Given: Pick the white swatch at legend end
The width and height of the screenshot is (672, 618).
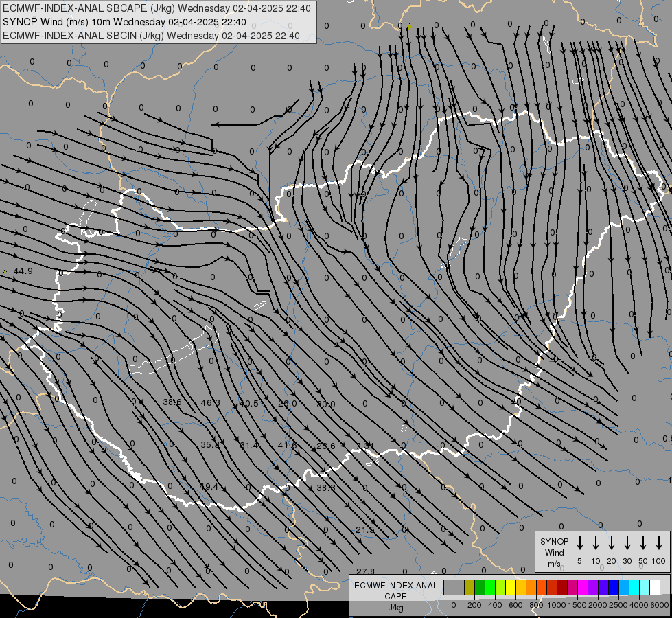Looking at the screenshot, I should 655,587.
